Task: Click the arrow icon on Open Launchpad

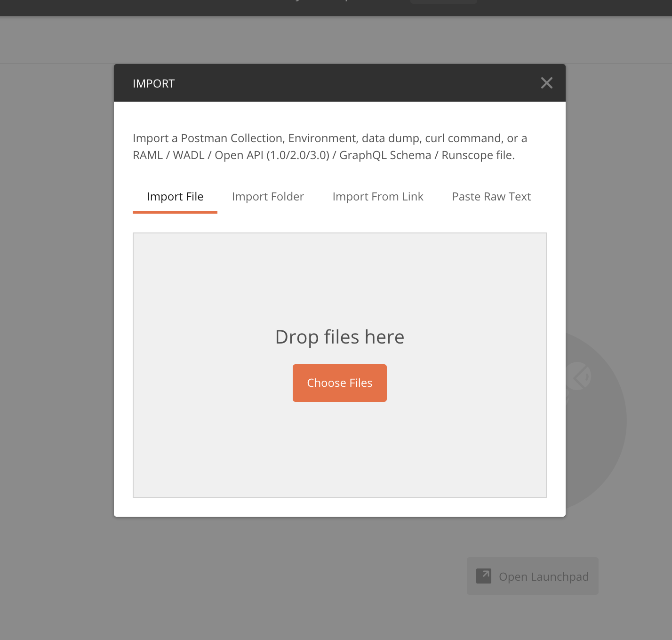Action: pyautogui.click(x=484, y=576)
